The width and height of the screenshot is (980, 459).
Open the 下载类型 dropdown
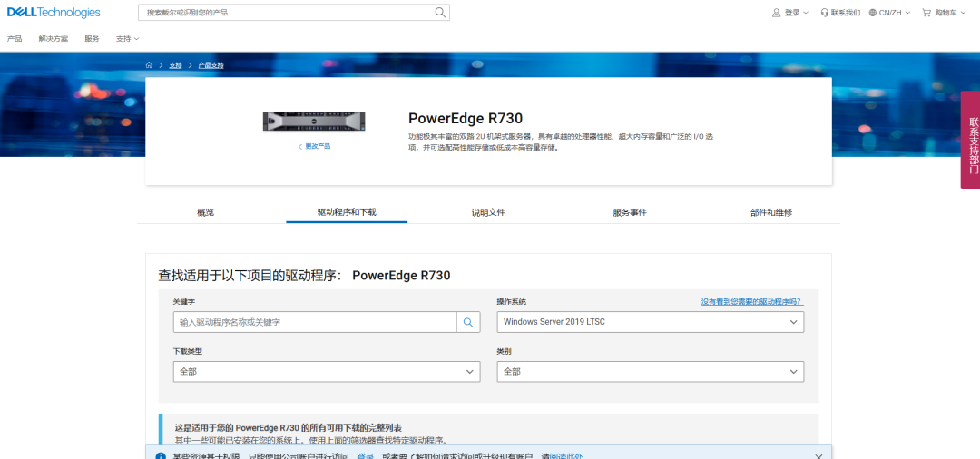(327, 372)
